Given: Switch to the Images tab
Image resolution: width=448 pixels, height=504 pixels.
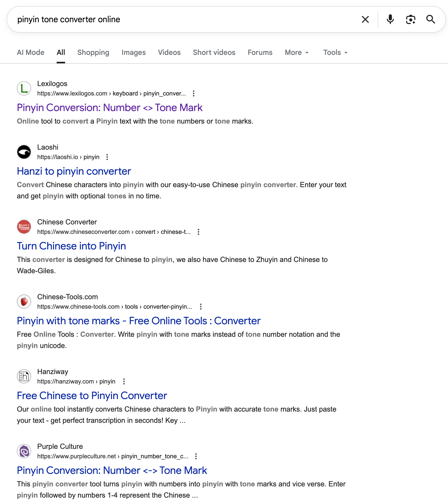Looking at the screenshot, I should pyautogui.click(x=133, y=52).
